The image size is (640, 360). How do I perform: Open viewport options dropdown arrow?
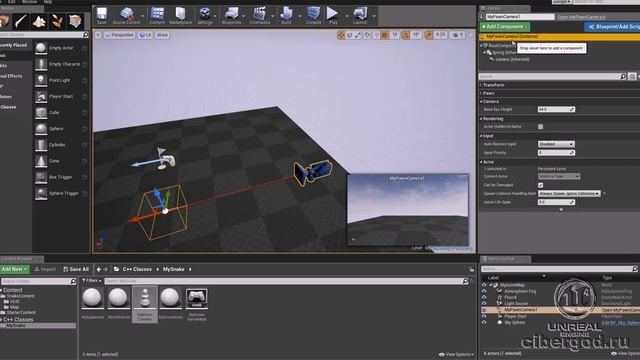[x=98, y=35]
